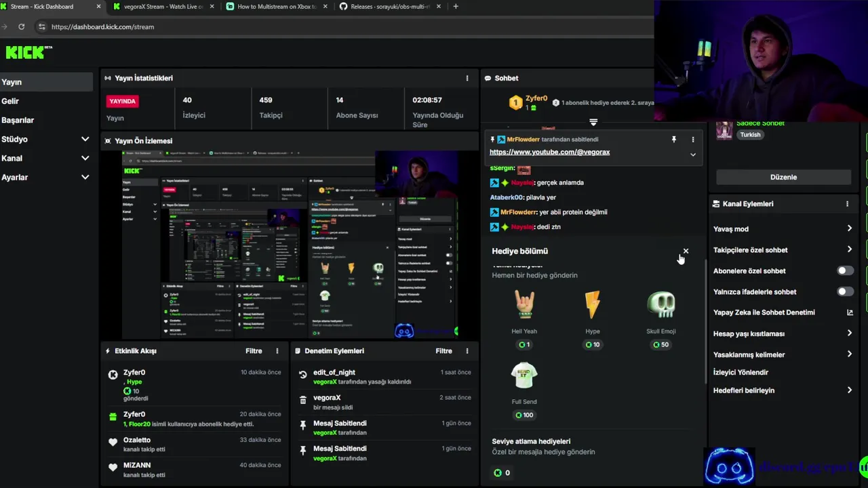Open Denetim Eylemleri three-dot menu
Screen dimensions: 868x488
point(467,351)
